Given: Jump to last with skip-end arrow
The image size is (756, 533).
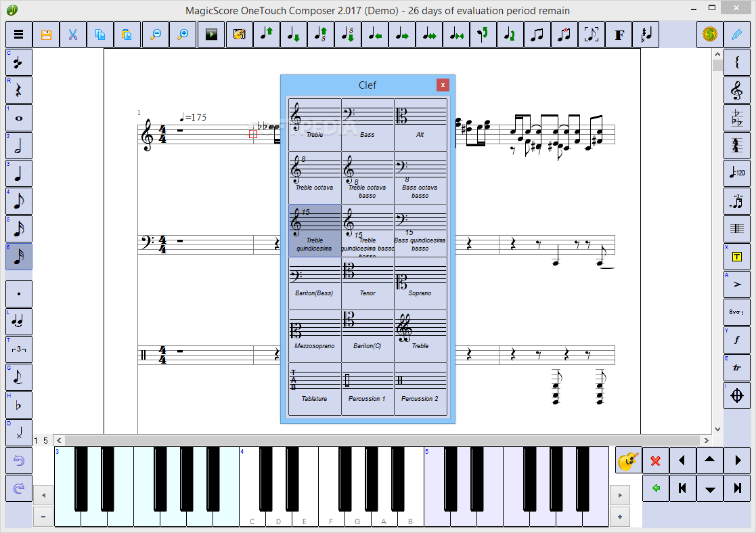Looking at the screenshot, I should pyautogui.click(x=737, y=488).
